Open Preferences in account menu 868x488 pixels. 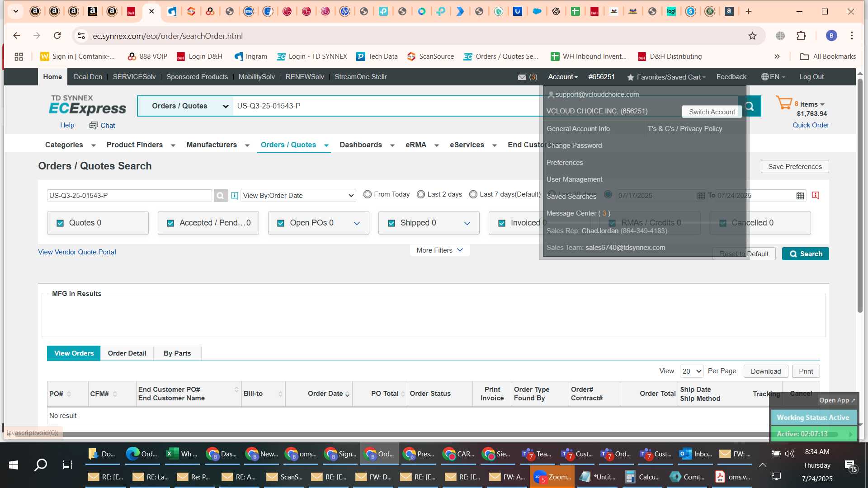(x=565, y=163)
